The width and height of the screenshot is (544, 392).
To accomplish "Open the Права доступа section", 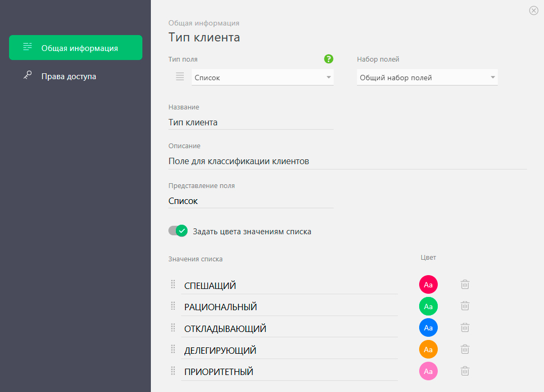I will 69,76.
